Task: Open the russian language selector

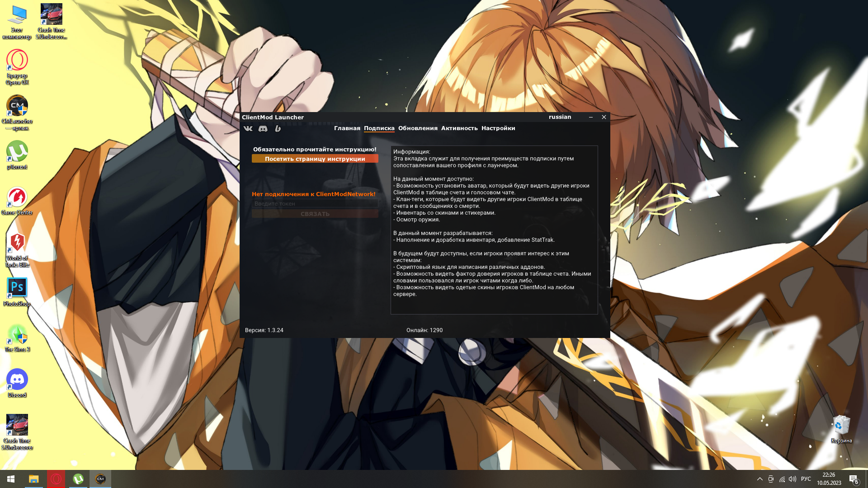Action: click(560, 117)
